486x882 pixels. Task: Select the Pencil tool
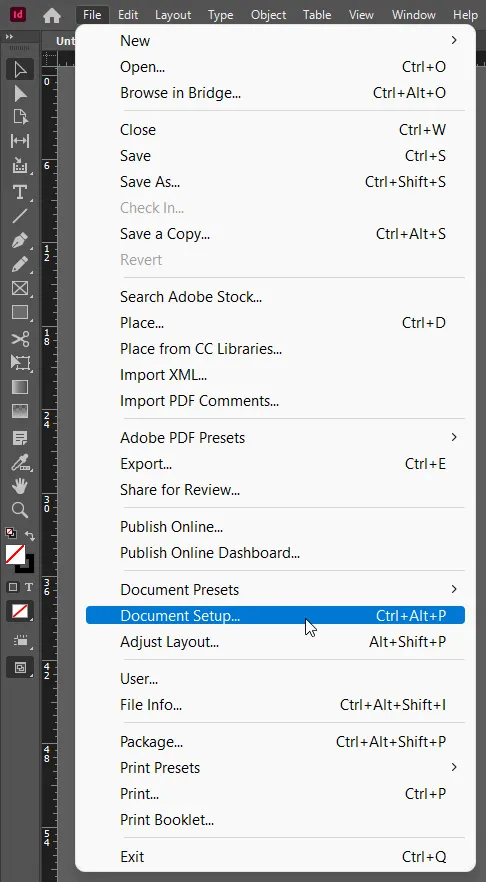tap(20, 264)
